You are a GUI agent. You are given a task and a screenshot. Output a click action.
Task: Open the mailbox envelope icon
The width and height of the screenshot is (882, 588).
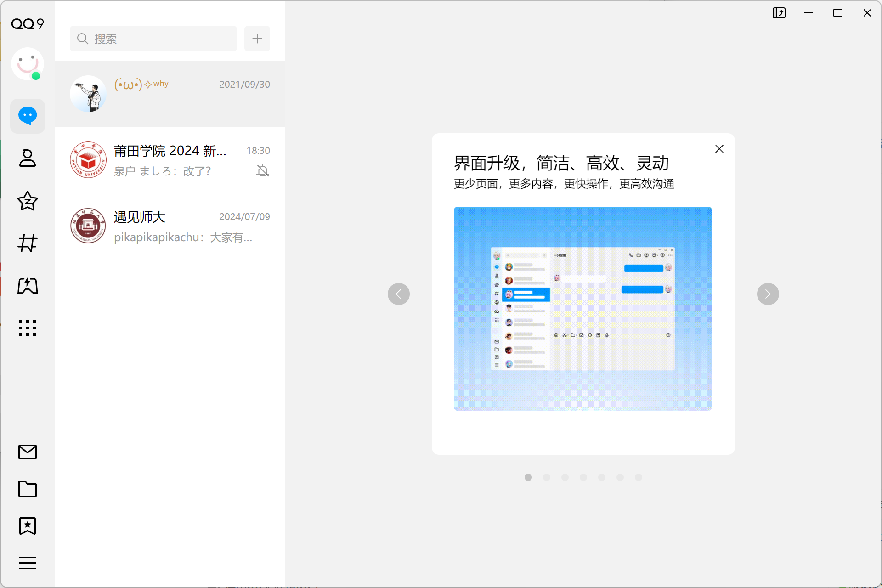(28, 452)
